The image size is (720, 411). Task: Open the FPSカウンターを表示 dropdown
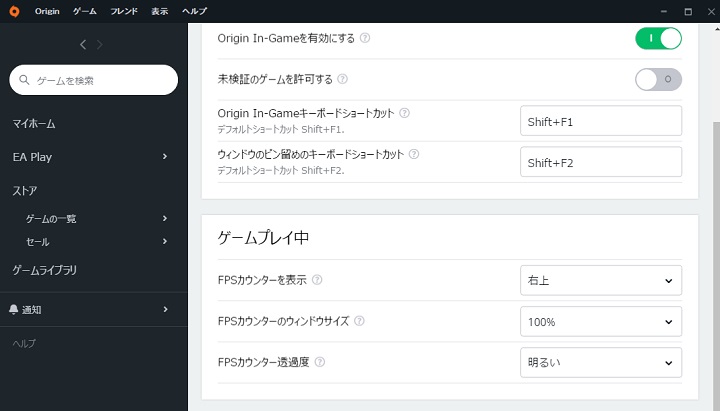tap(601, 280)
